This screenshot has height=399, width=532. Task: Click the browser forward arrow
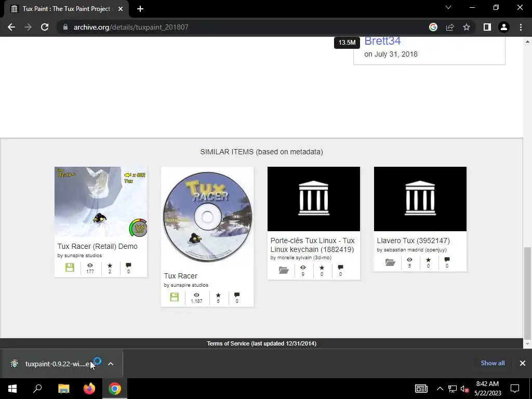28,27
